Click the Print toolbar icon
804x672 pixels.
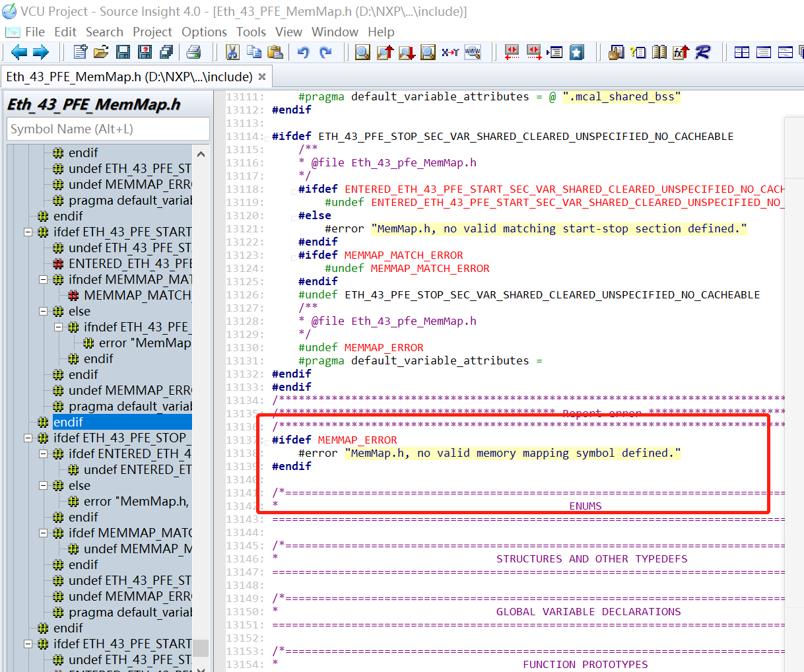193,52
